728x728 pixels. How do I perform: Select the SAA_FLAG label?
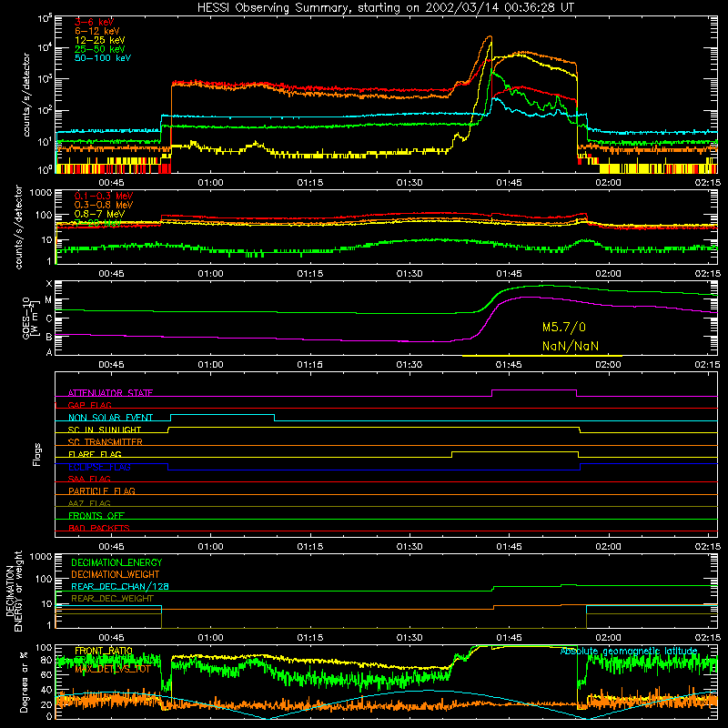tap(89, 479)
